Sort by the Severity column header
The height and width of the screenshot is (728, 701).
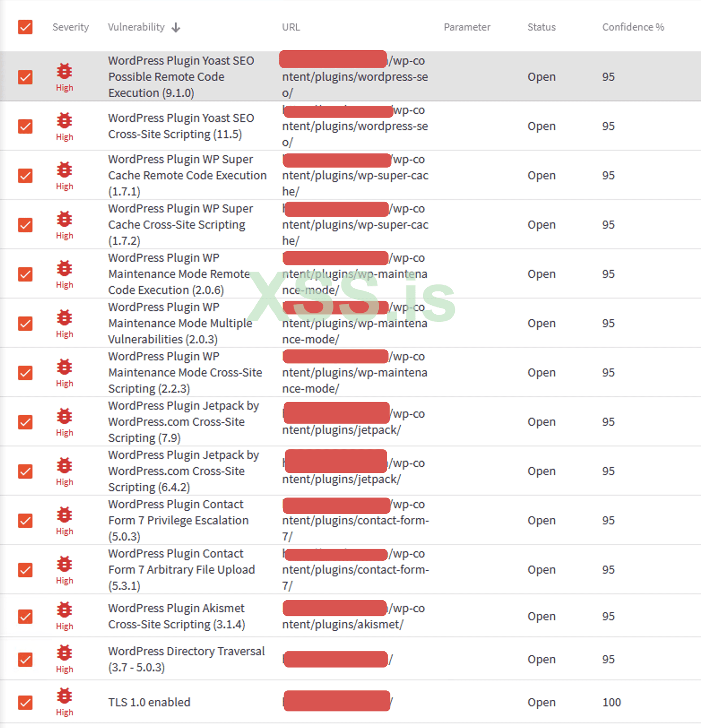pos(70,27)
